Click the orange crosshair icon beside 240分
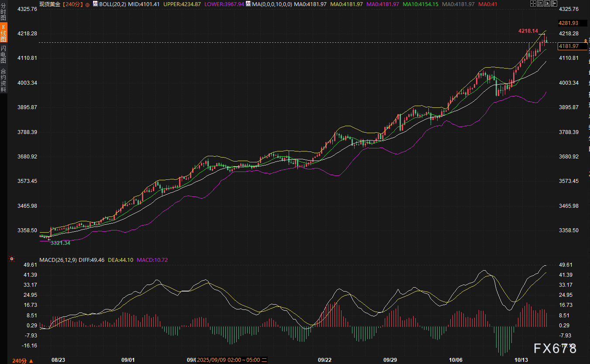The image size is (590, 364). pyautogui.click(x=87, y=4)
